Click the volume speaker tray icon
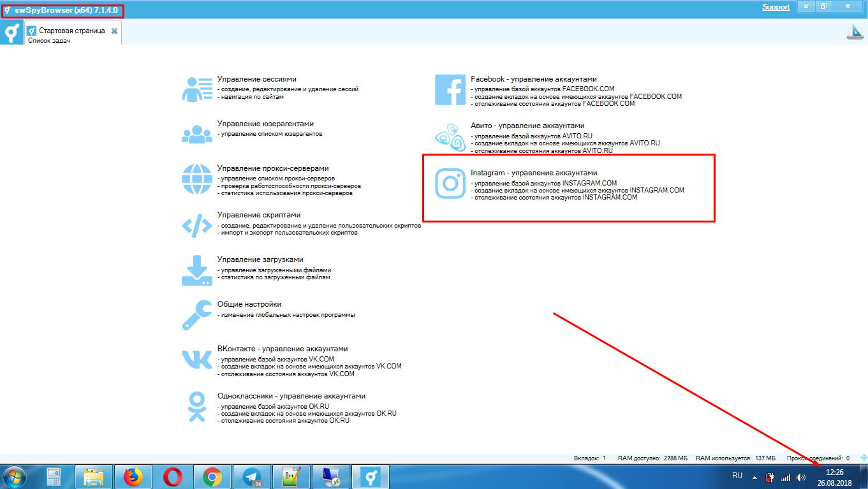Screen dimensions: 868x489 (x=801, y=477)
